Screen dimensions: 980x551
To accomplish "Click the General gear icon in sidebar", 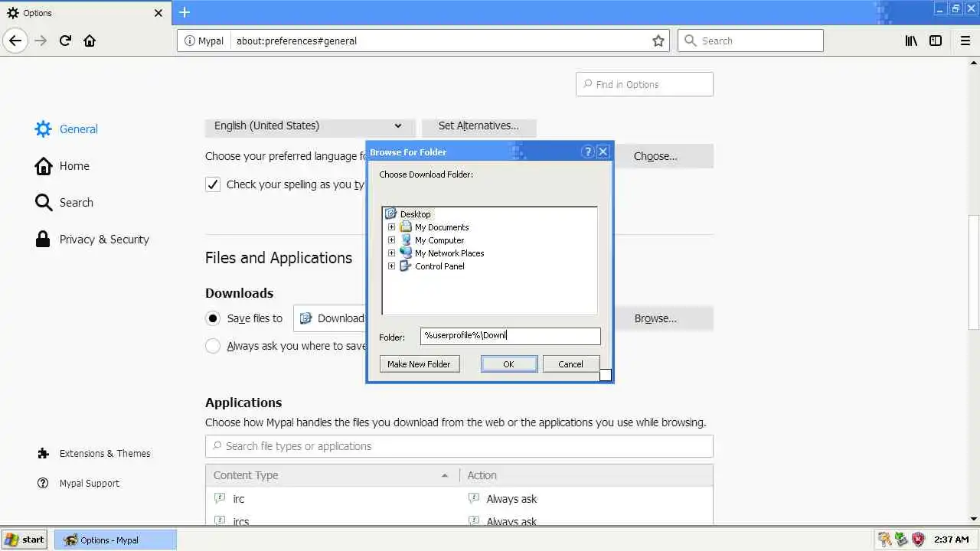I will point(43,129).
